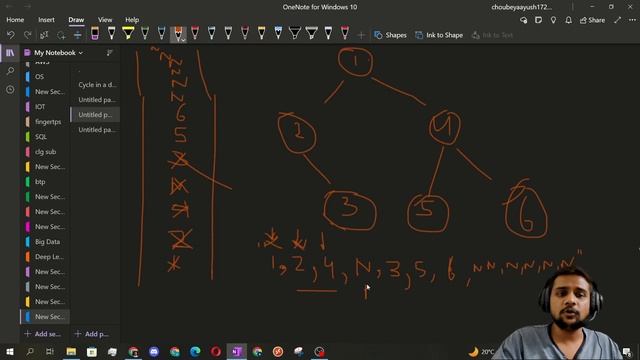This screenshot has width=640, height=360.
Task: Open the lightbulb tell-me search
Action: (553, 20)
